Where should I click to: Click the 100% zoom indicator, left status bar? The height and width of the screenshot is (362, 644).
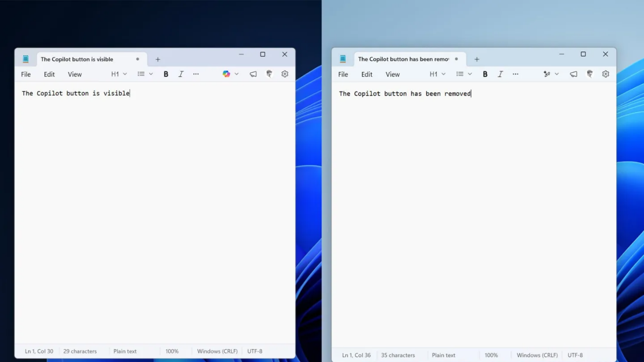(x=172, y=351)
